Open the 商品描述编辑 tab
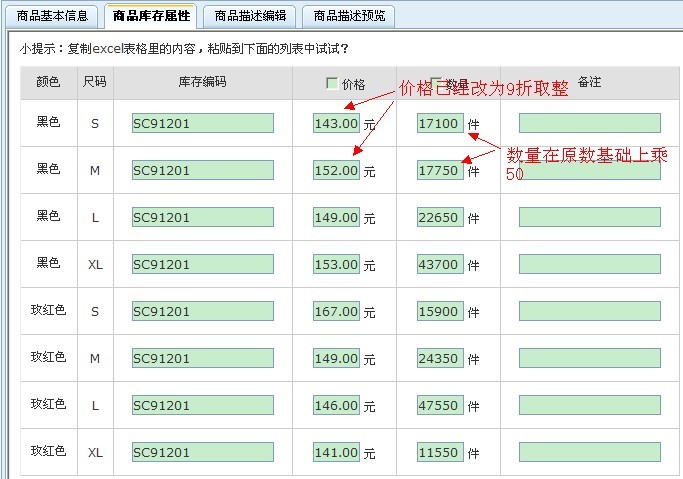This screenshot has width=683, height=479. pos(250,16)
